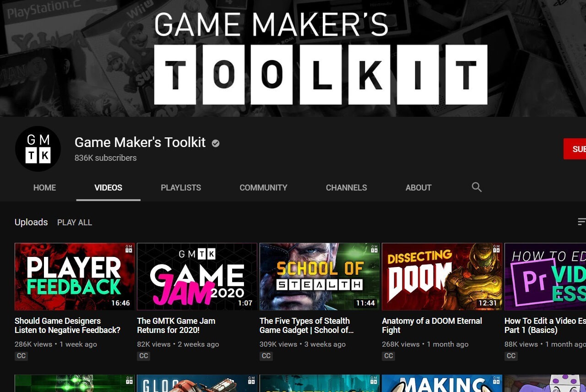Switch to the ABOUT tab
This screenshot has width=586, height=392.
pyautogui.click(x=418, y=188)
